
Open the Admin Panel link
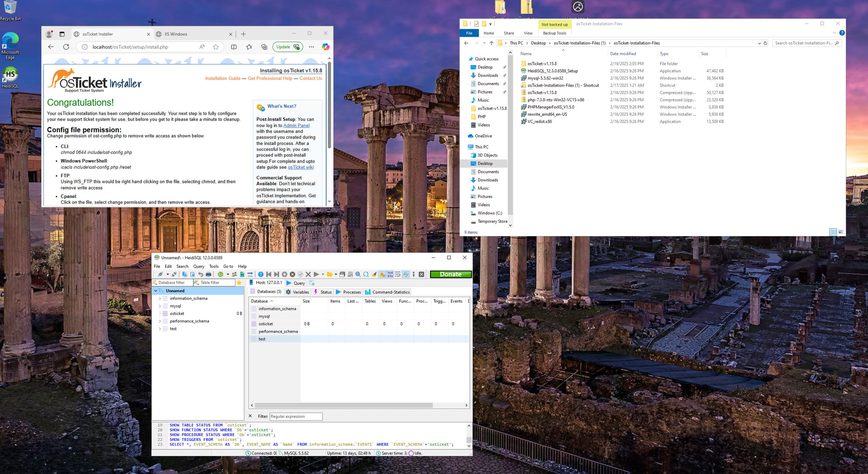click(x=296, y=125)
